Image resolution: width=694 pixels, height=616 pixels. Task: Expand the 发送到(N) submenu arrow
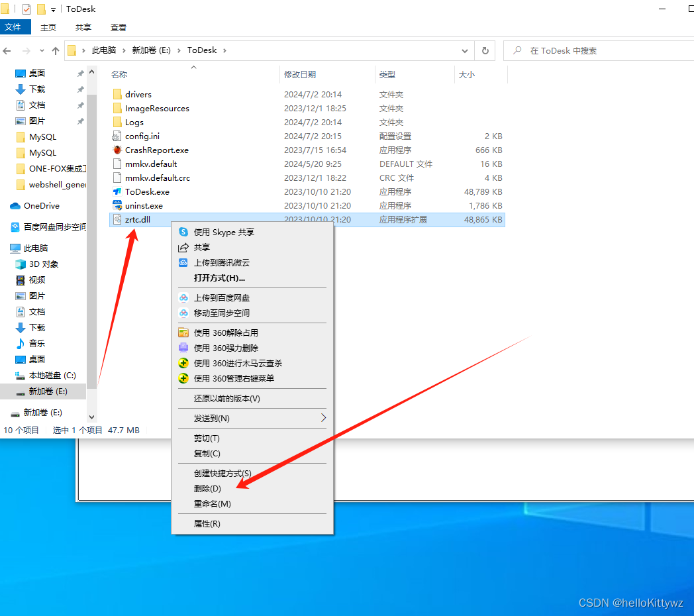tap(324, 417)
